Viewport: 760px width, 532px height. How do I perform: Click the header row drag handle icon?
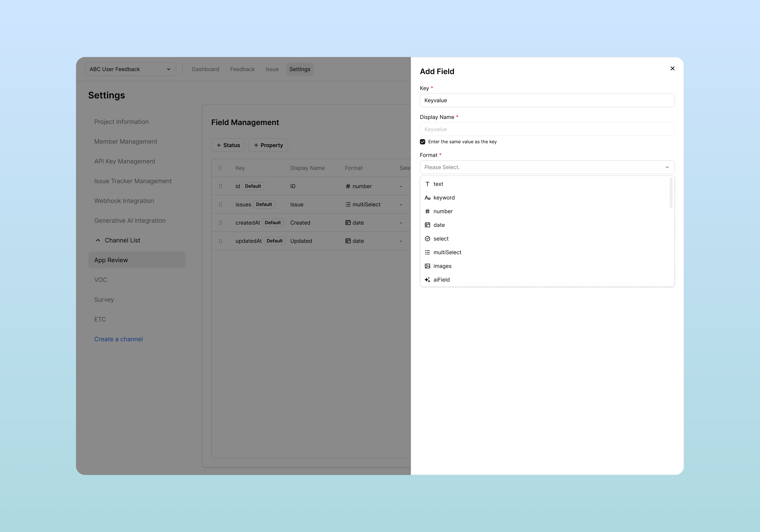pyautogui.click(x=220, y=168)
